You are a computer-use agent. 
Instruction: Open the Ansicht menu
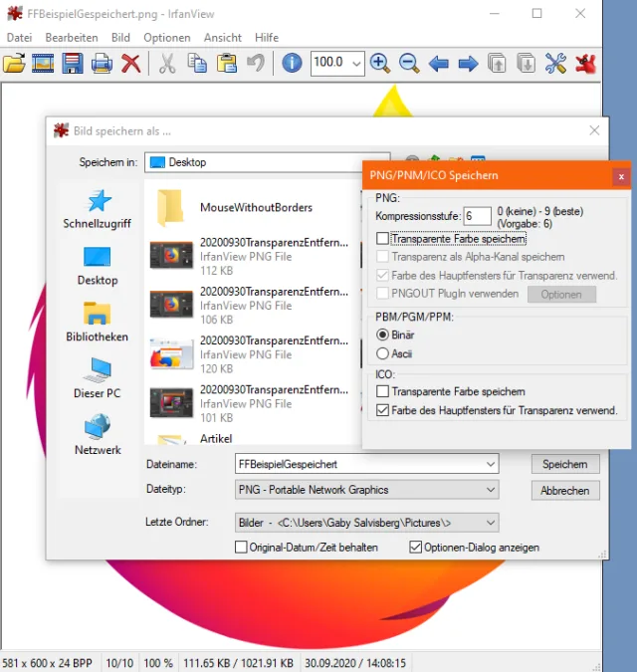(222, 38)
